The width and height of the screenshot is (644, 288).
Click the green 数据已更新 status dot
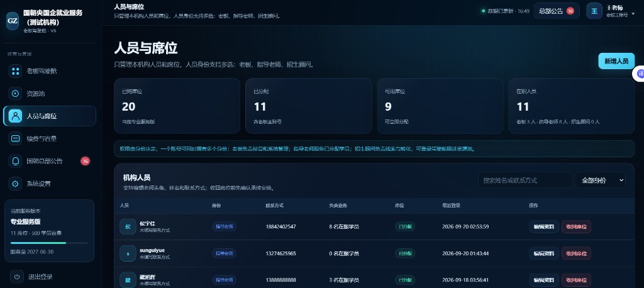pyautogui.click(x=484, y=11)
